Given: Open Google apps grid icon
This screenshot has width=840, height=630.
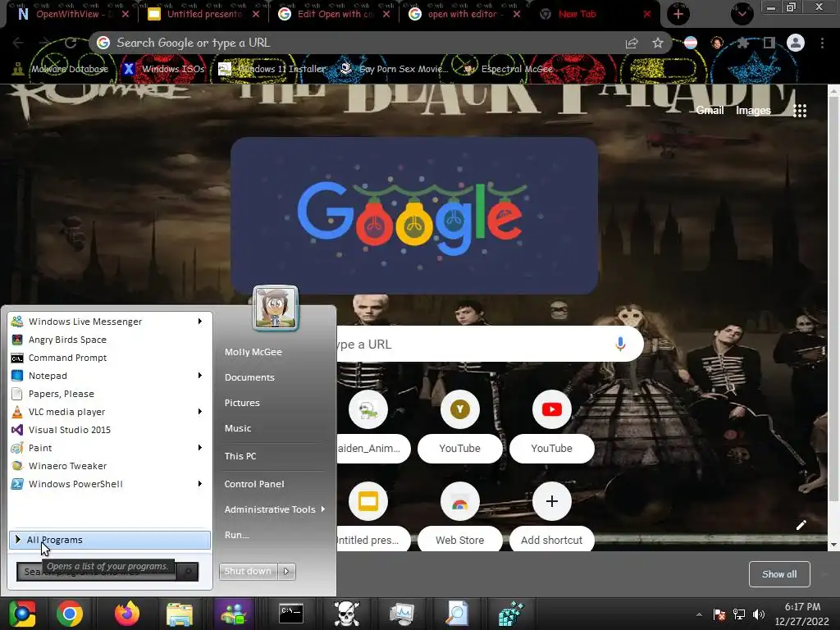Looking at the screenshot, I should (800, 111).
